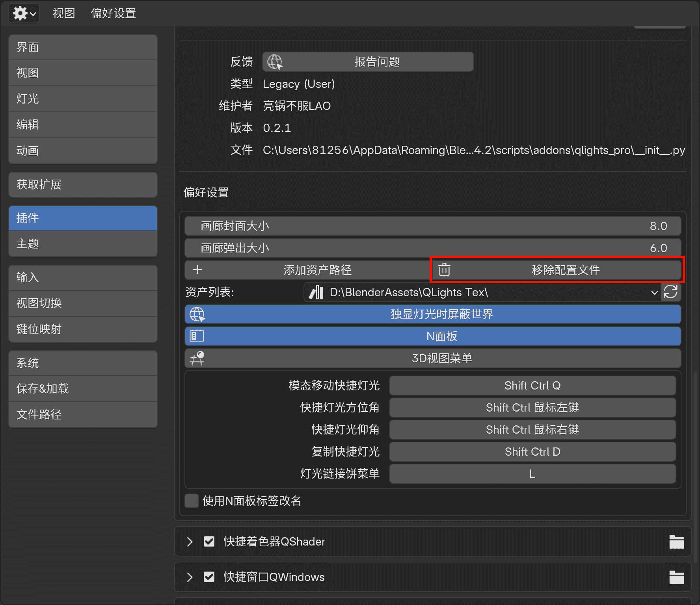Select the 编辑 preferences section
Viewport: 700px width, 605px height.
(x=83, y=125)
